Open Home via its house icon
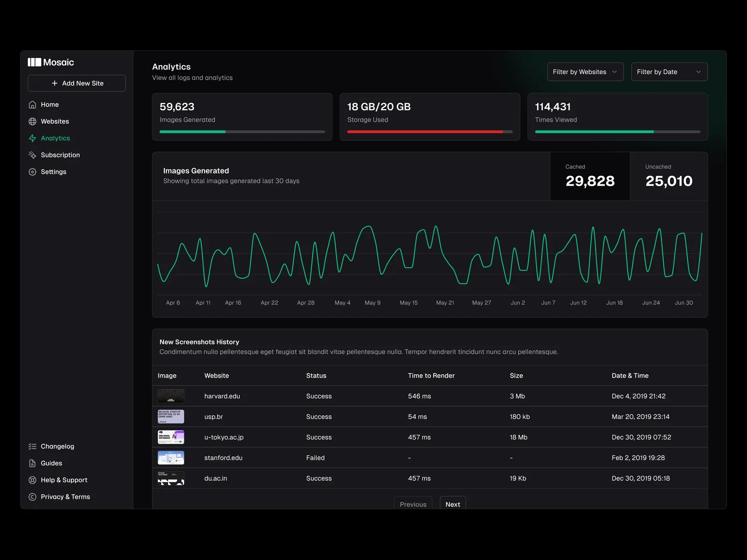747x560 pixels. [x=32, y=105]
